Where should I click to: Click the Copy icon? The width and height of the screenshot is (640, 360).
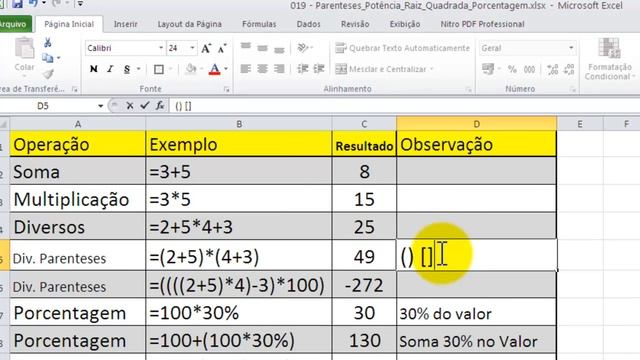tap(48, 58)
